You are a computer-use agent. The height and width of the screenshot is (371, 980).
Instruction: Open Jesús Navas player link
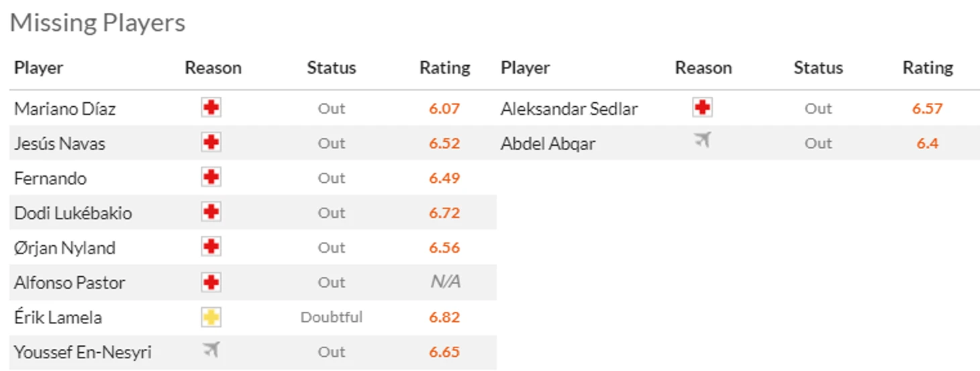point(60,144)
